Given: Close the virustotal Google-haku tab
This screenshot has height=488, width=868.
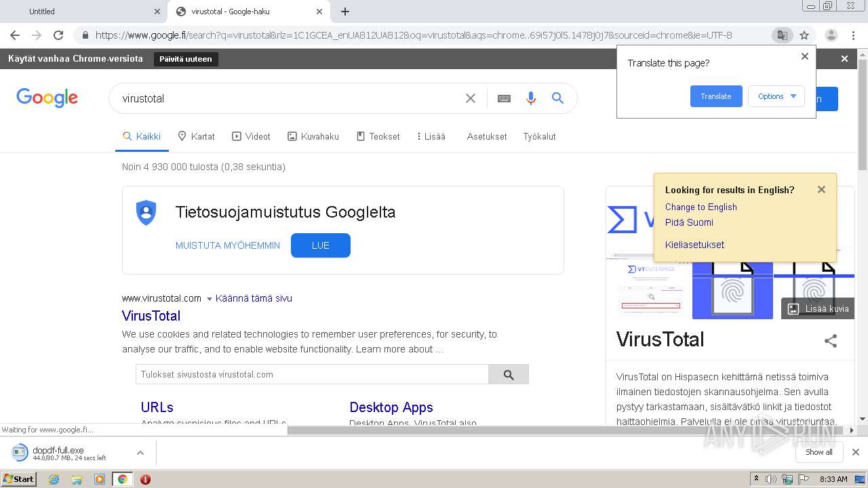Looking at the screenshot, I should click(x=319, y=12).
